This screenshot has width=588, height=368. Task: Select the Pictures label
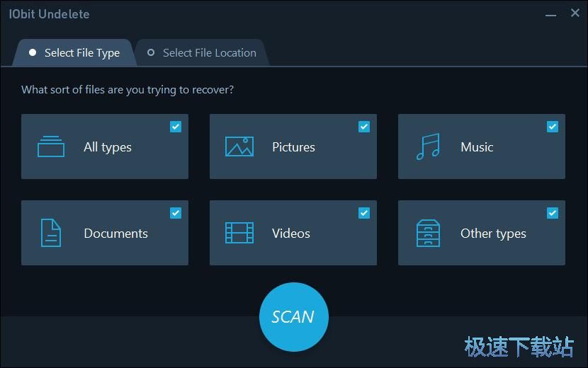293,147
